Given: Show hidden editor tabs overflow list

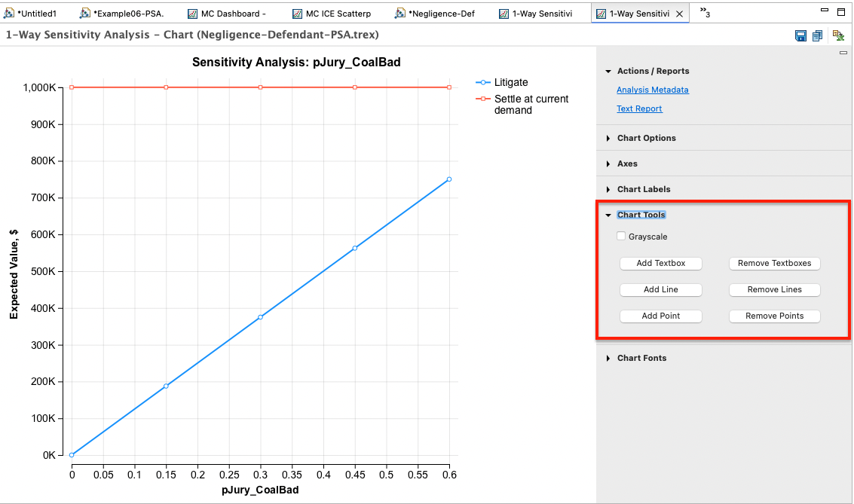Looking at the screenshot, I should point(705,13).
